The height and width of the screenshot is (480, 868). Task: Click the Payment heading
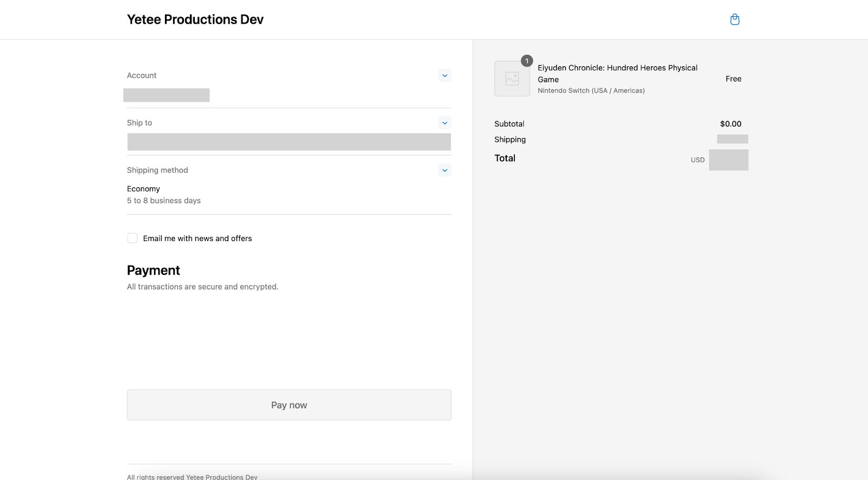[154, 270]
